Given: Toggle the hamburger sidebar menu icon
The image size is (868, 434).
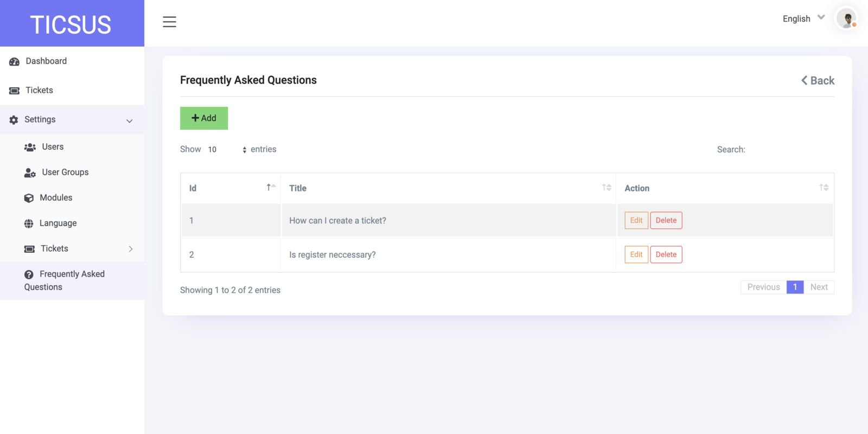Looking at the screenshot, I should pyautogui.click(x=169, y=22).
